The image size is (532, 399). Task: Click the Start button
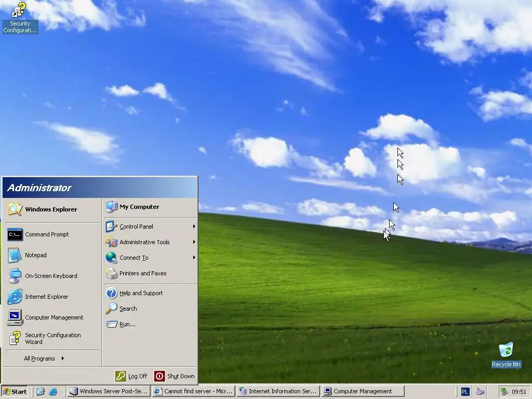tap(15, 392)
